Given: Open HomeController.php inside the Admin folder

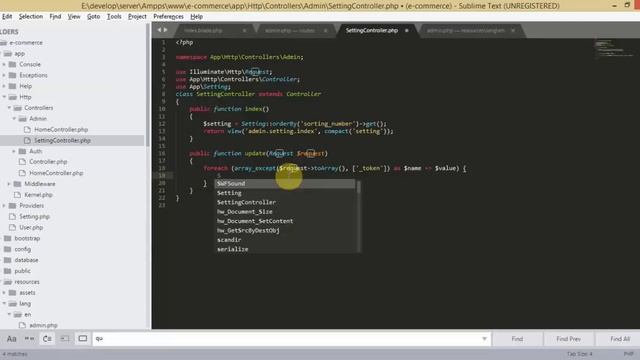Looking at the screenshot, I should (x=61, y=130).
